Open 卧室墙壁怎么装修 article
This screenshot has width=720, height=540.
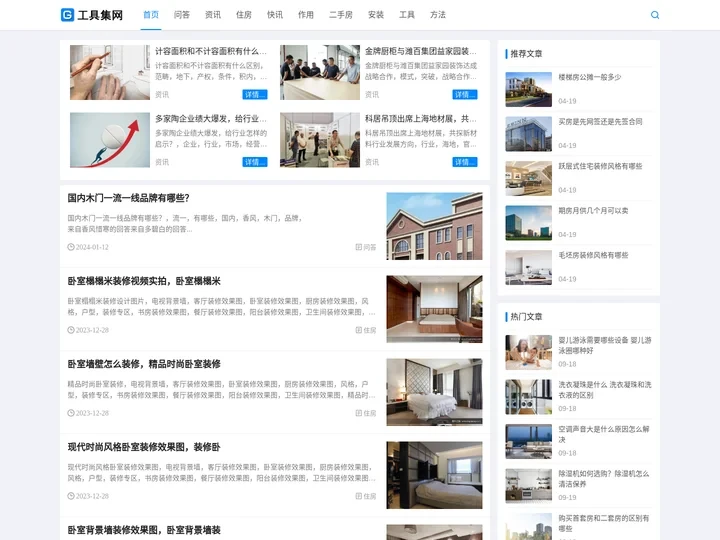(x=144, y=364)
